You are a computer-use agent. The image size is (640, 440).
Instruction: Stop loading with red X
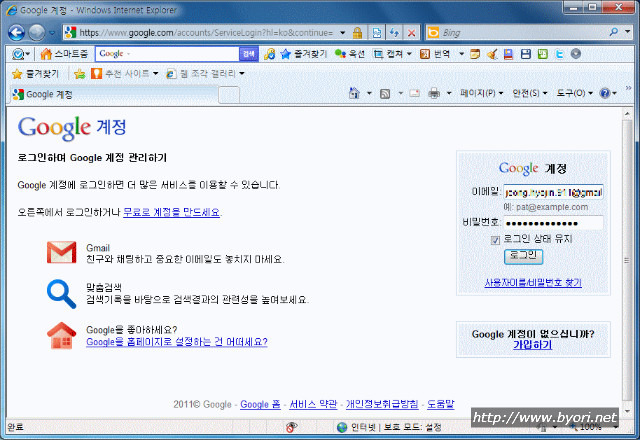tap(411, 33)
